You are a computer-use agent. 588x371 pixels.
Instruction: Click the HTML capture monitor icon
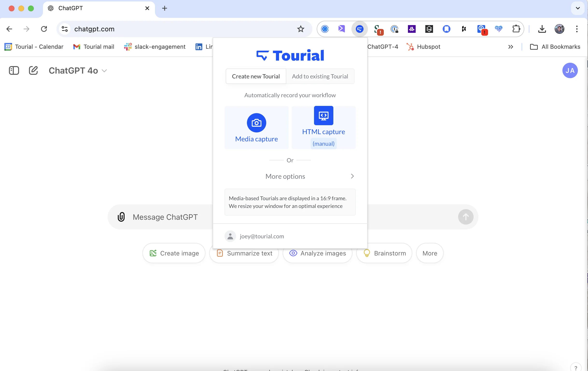click(323, 116)
